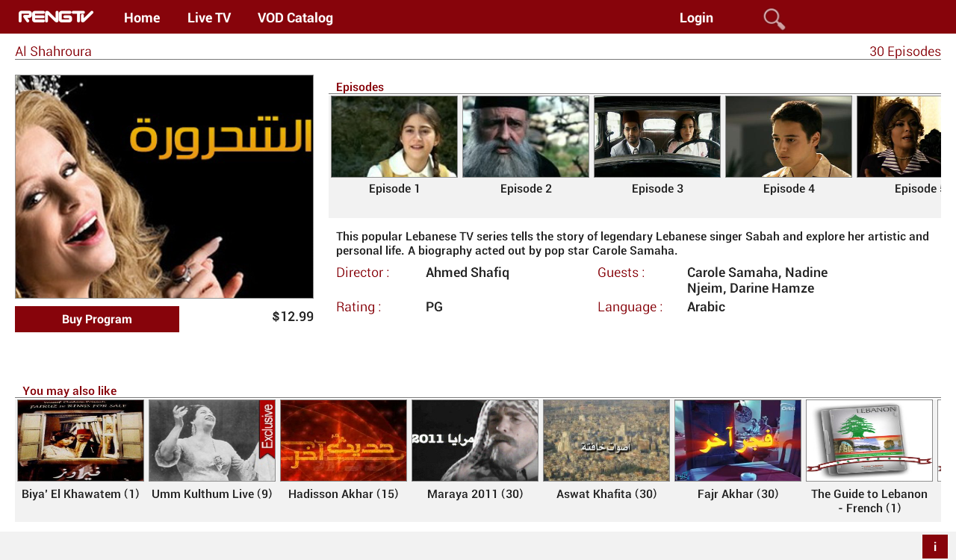Play the Episode 3 thumbnail
Viewport: 956px width, 560px height.
point(657,137)
